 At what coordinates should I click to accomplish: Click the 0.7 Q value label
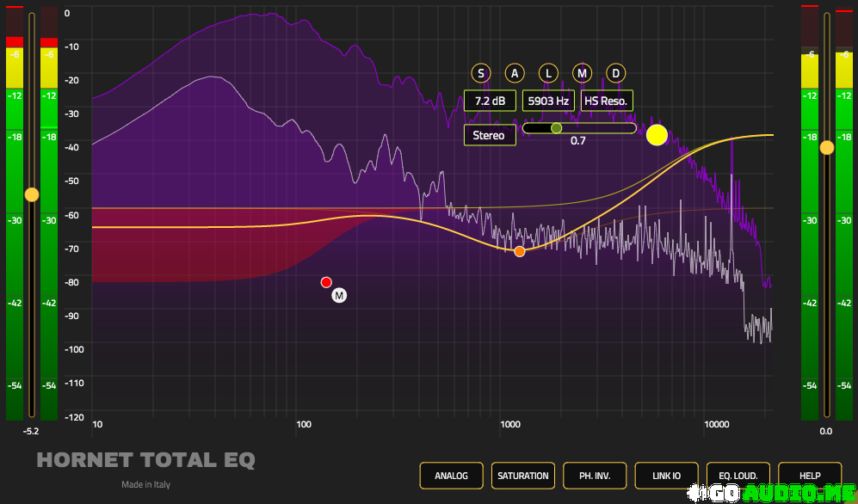577,141
